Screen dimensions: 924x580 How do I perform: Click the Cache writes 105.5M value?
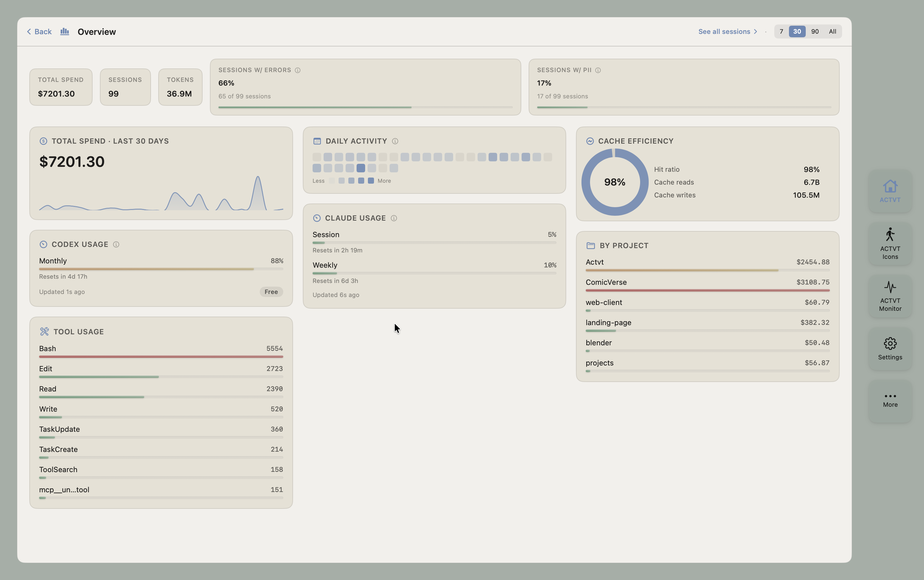pos(806,195)
